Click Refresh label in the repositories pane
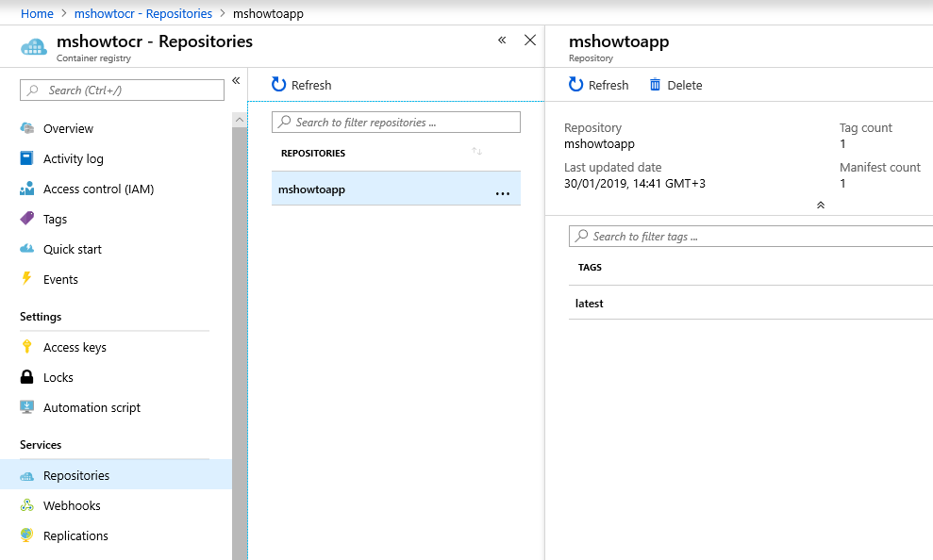Image resolution: width=933 pixels, height=560 pixels. [311, 85]
